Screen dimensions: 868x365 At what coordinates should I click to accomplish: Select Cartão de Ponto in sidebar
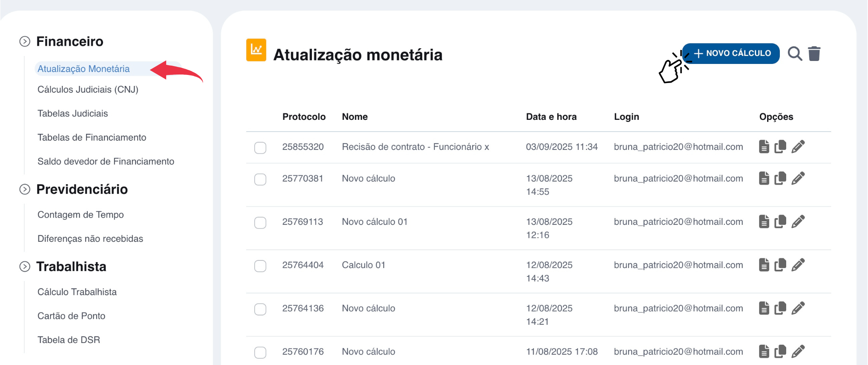point(71,316)
